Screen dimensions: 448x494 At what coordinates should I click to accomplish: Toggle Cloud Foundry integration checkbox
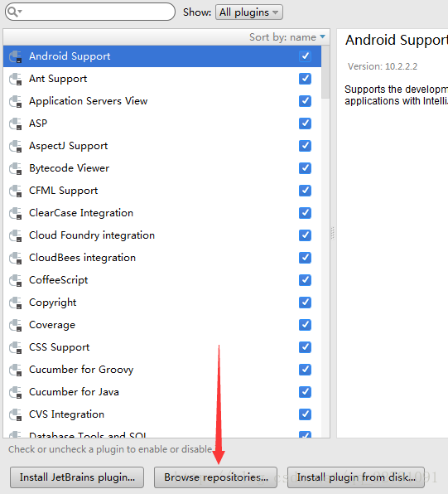click(305, 235)
